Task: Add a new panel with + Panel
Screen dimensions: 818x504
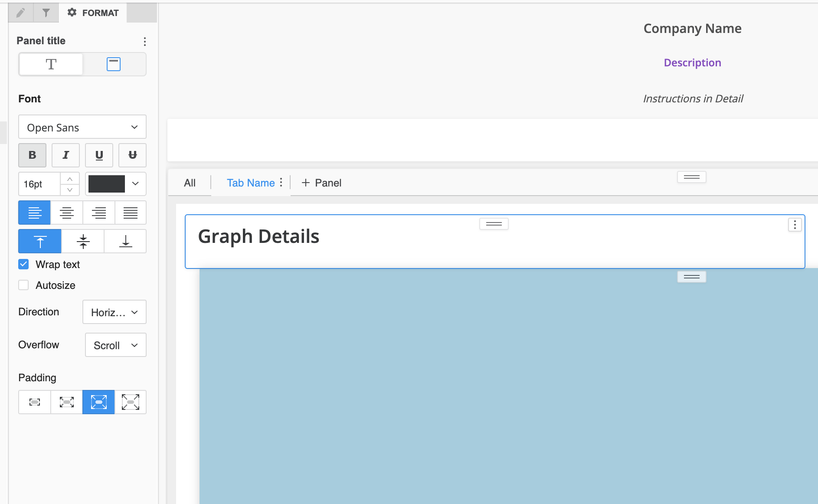Action: 321,183
